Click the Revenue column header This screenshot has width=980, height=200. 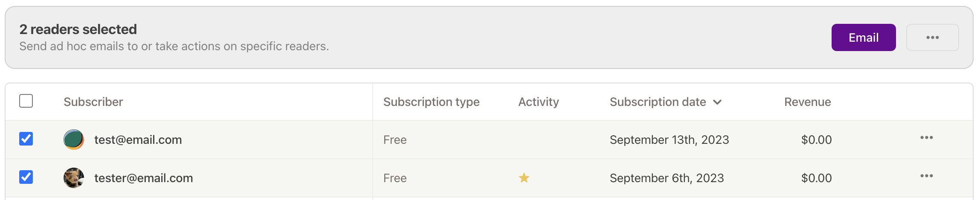click(808, 102)
